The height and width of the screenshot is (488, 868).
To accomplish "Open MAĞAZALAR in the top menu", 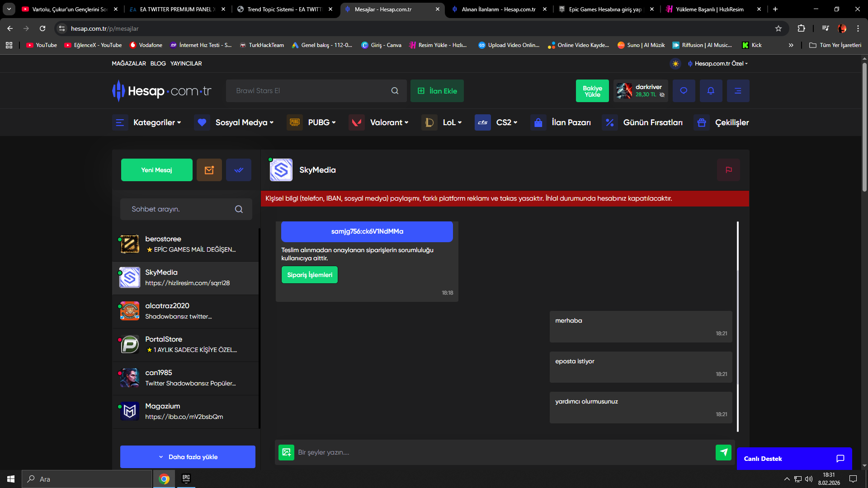I will pyautogui.click(x=129, y=64).
